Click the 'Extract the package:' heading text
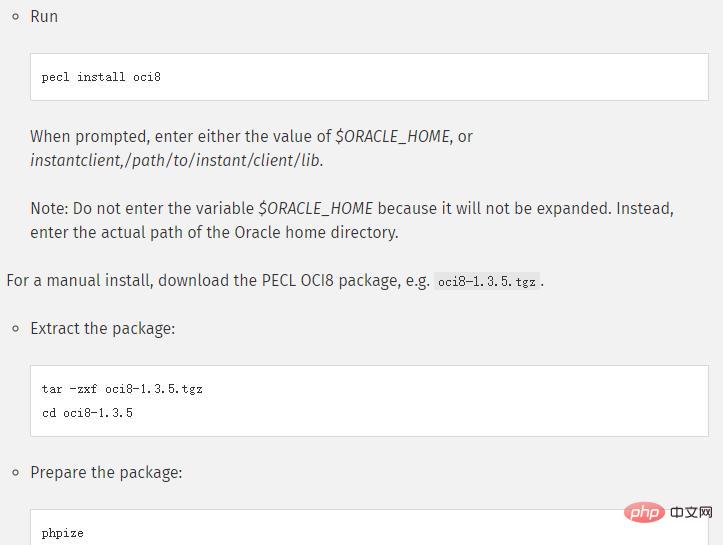 coord(102,328)
